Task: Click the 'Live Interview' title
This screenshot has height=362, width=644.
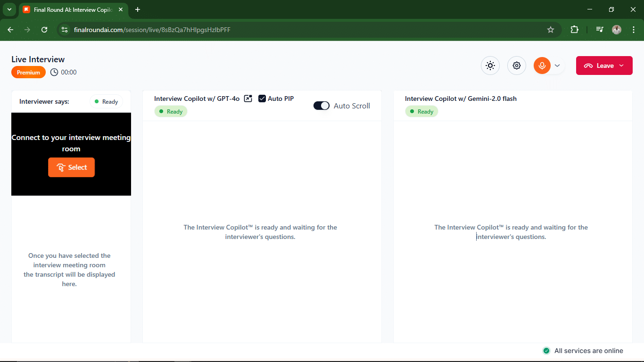Action: [x=38, y=59]
